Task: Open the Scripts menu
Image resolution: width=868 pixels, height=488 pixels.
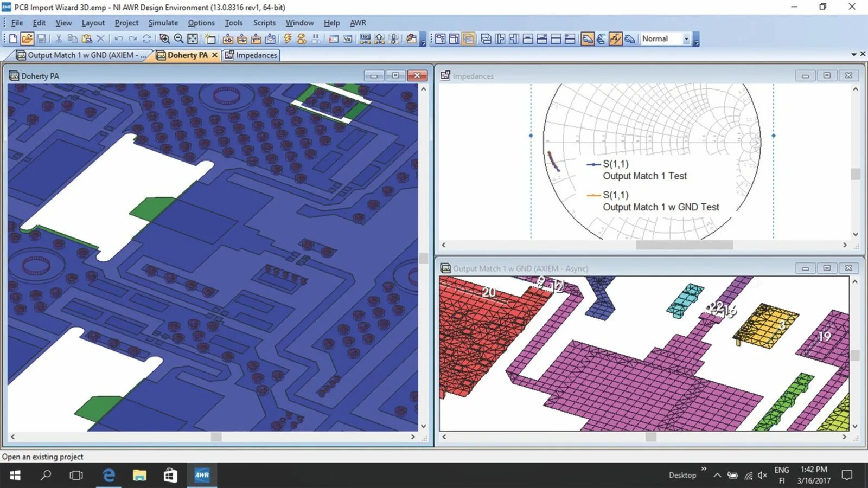Action: [x=264, y=23]
